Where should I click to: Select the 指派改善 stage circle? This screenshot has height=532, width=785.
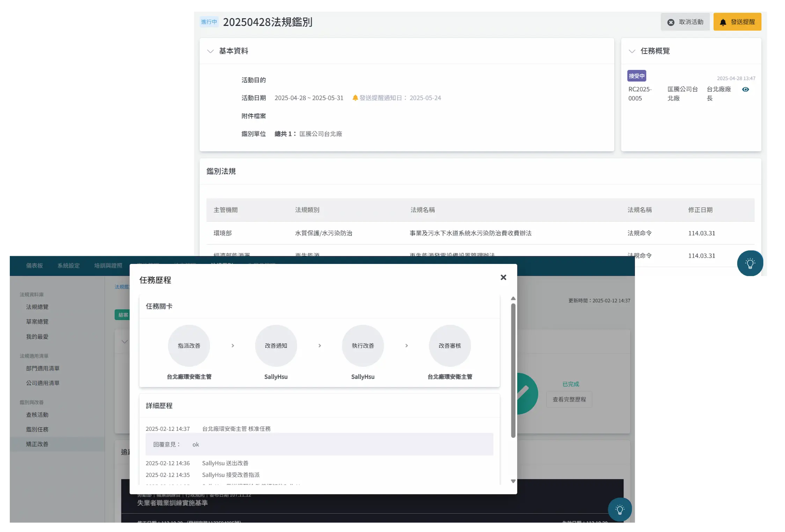click(x=189, y=346)
